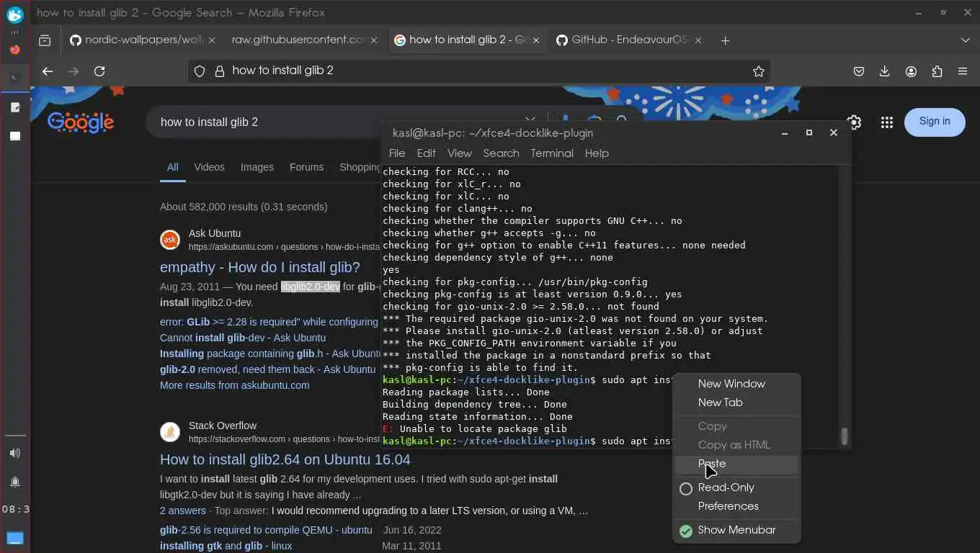The height and width of the screenshot is (553, 980).
Task: Open the Firefox hamburger application menu
Action: tap(963, 71)
